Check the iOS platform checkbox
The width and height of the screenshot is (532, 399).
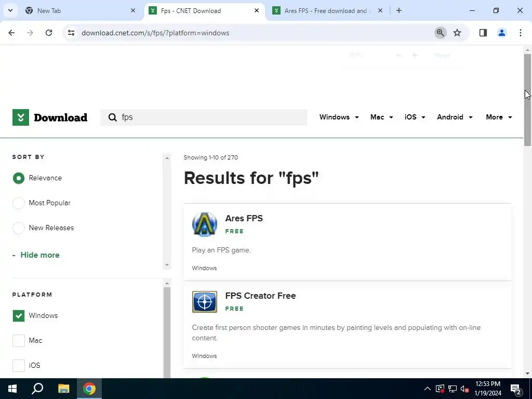click(19, 366)
